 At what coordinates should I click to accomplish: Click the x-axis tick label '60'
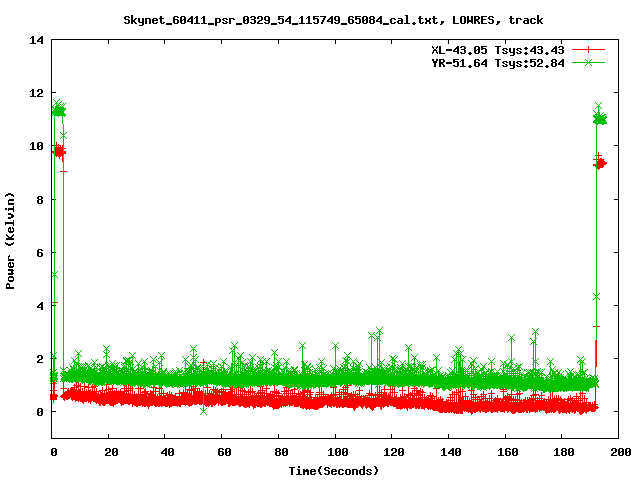[224, 452]
